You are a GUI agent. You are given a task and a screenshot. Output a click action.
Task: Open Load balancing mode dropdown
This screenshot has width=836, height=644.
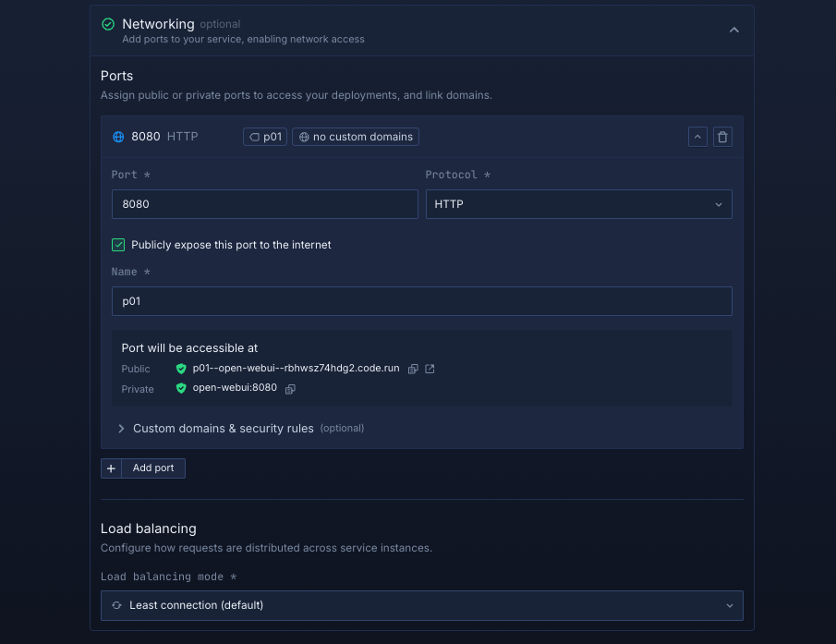pos(421,605)
